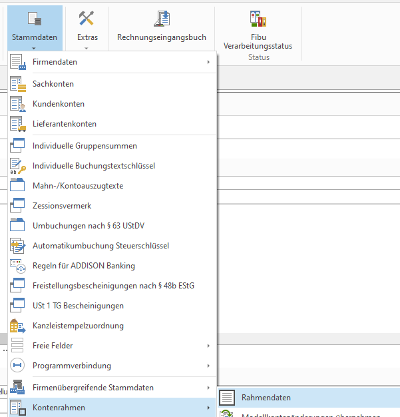Expand the Freie Felder submenu arrow
Image resolution: width=400 pixels, height=417 pixels.
coord(208,346)
